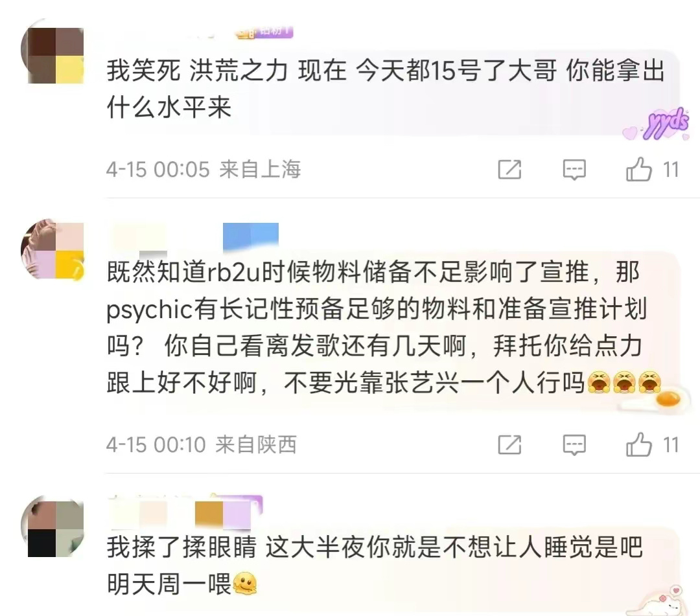Open replies for the Shaanxi comment
Image resolution: width=700 pixels, height=616 pixels.
pos(574,445)
